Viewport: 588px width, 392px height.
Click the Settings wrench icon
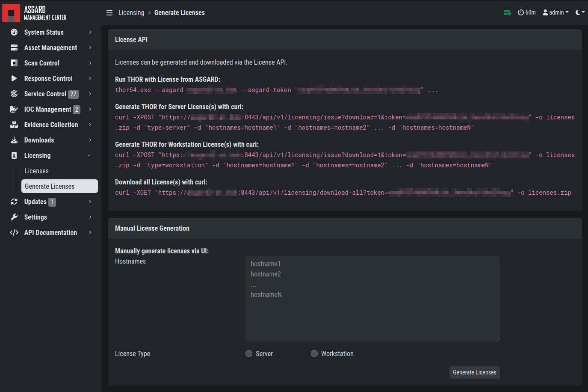point(14,217)
